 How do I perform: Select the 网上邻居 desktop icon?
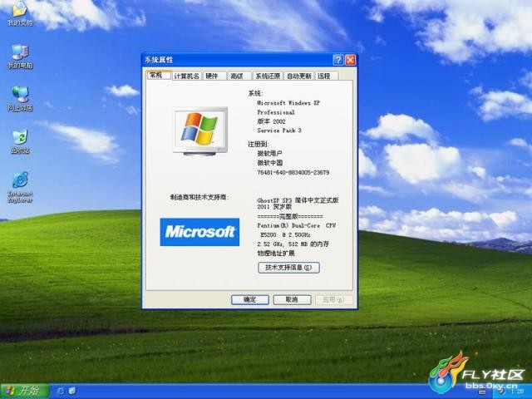pos(20,99)
